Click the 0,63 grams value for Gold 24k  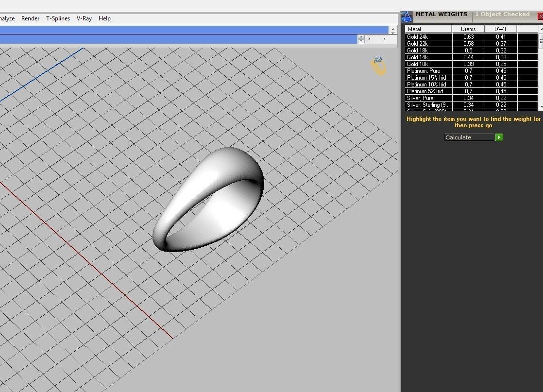click(x=469, y=37)
